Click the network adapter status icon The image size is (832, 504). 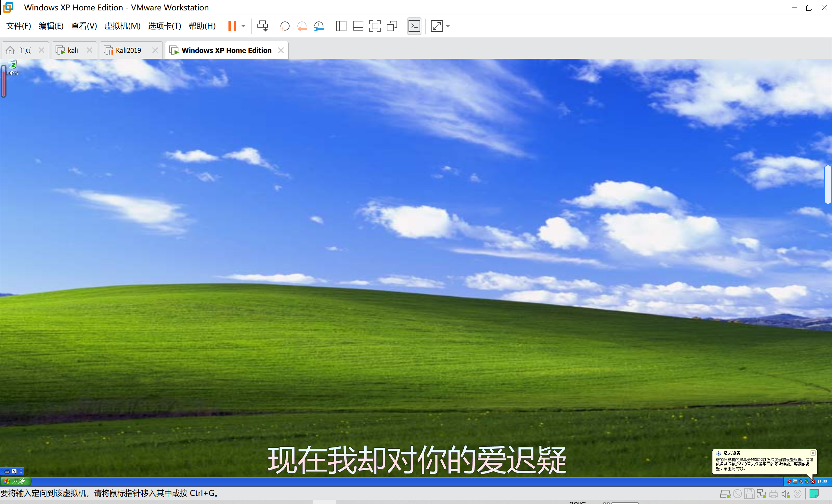click(x=761, y=494)
